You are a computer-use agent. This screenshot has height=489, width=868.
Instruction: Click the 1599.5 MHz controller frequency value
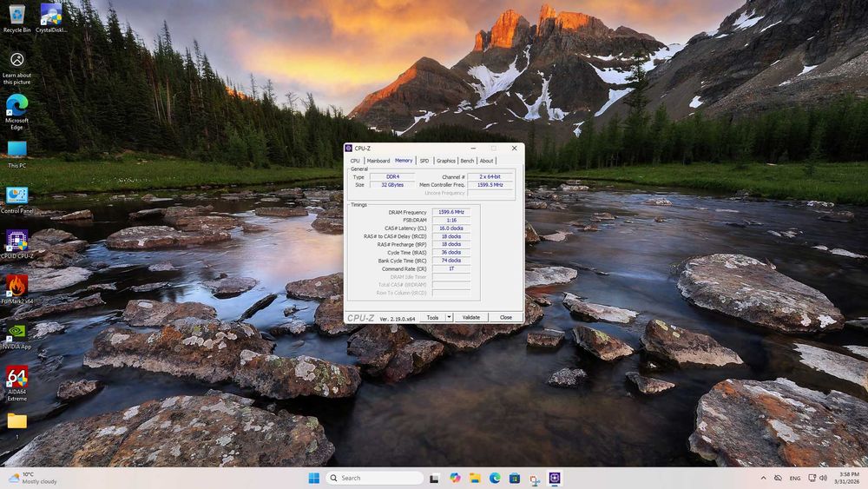(x=490, y=185)
